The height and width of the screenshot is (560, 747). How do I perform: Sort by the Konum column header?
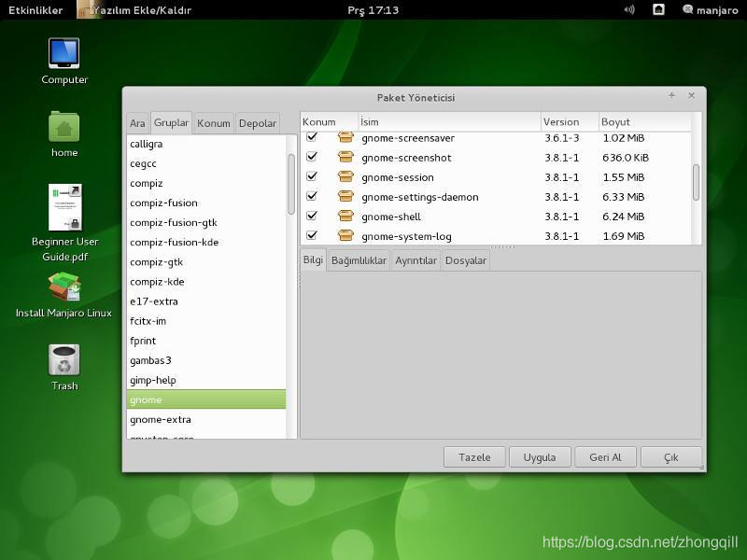click(x=329, y=122)
